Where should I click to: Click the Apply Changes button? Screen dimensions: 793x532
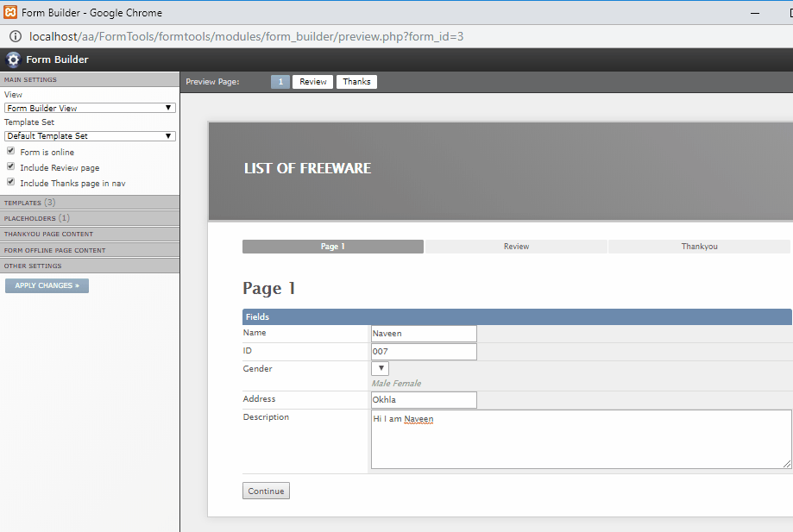pyautogui.click(x=47, y=285)
